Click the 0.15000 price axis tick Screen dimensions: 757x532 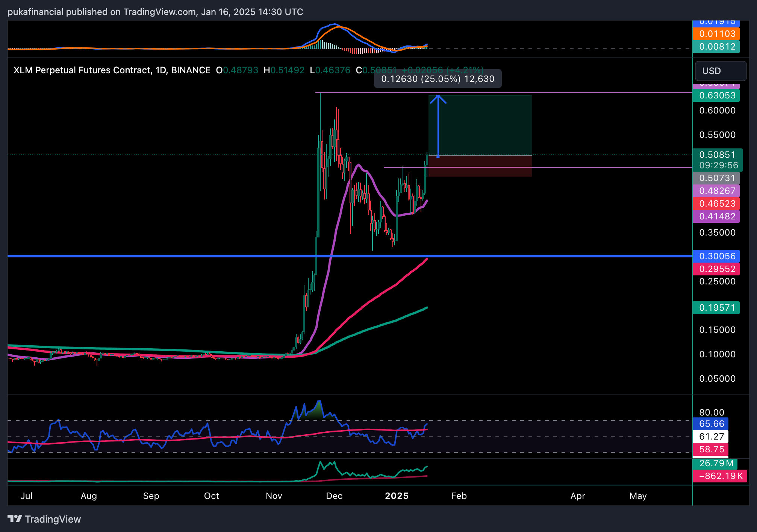click(717, 330)
